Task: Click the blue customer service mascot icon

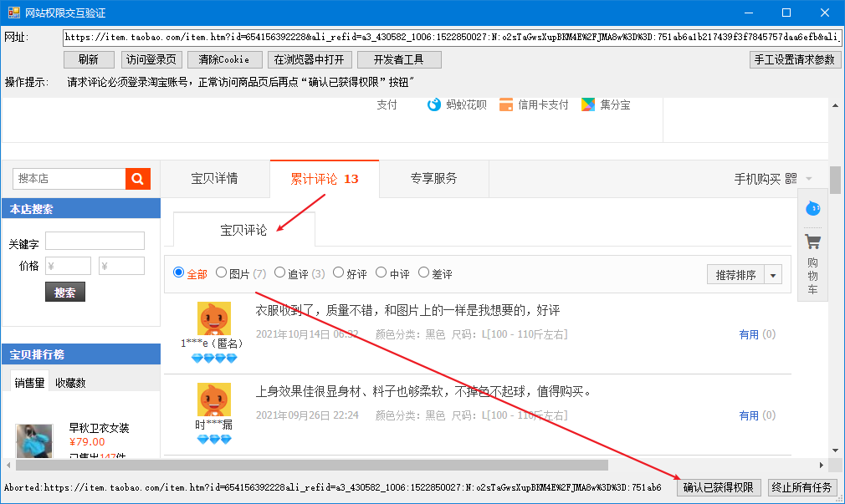Action: (x=812, y=208)
